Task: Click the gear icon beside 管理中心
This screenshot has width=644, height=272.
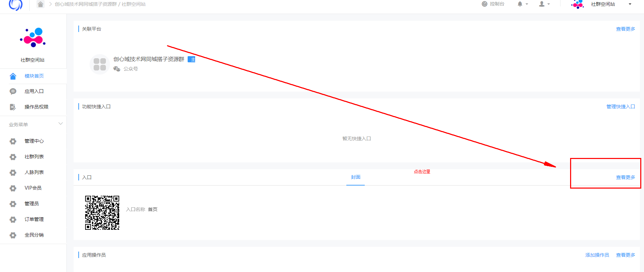Action: 13,141
